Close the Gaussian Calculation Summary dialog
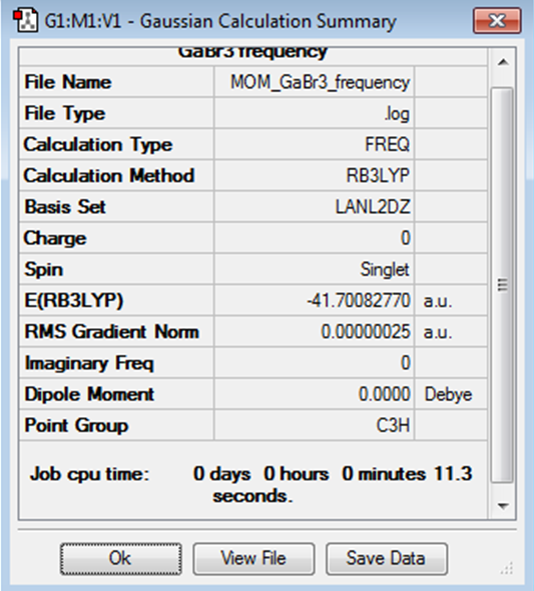This screenshot has height=591, width=534. coord(497,21)
